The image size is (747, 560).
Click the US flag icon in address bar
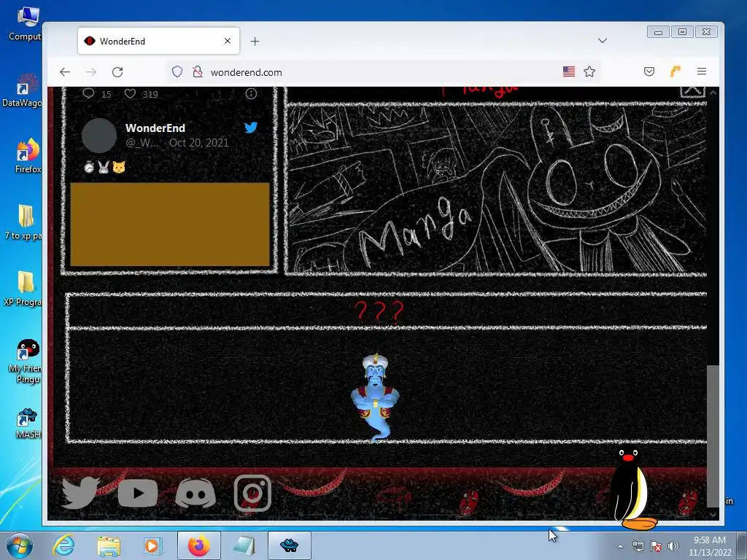click(x=569, y=71)
